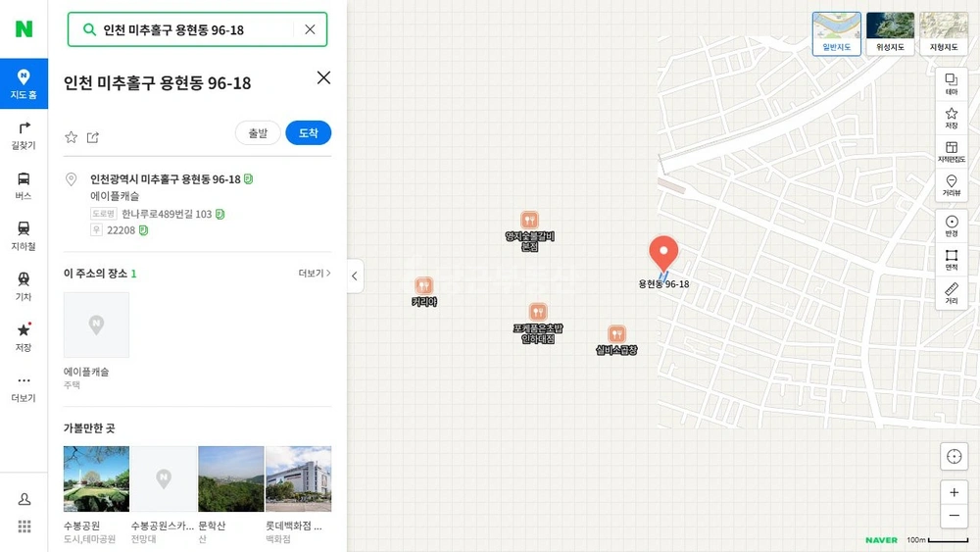Open the 지도 홈 map home tab

tap(24, 83)
